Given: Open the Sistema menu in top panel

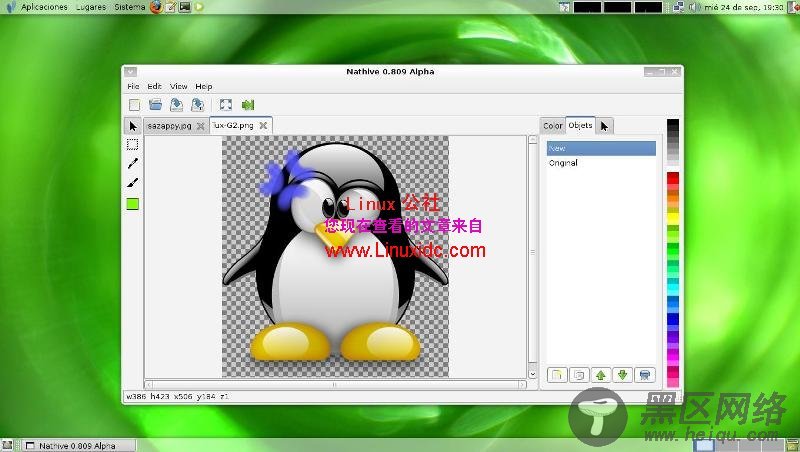Looking at the screenshot, I should coord(130,7).
